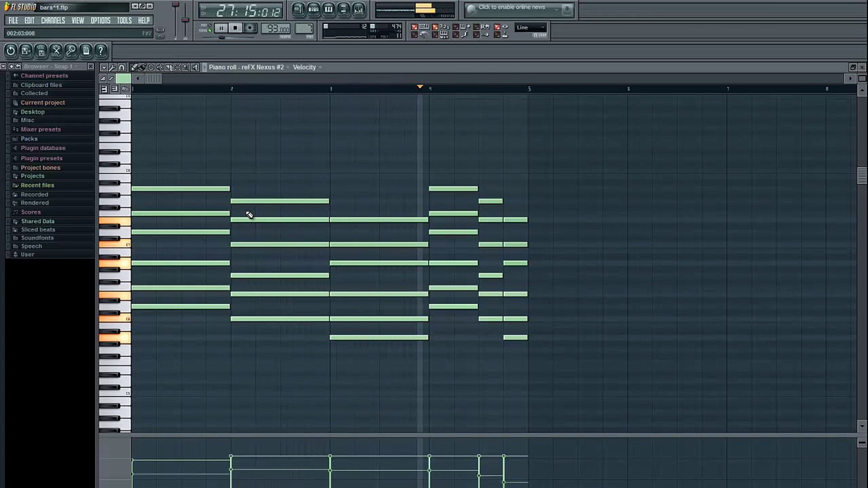Open the help question mark icon
This screenshot has width=868, height=488.
click(100, 51)
